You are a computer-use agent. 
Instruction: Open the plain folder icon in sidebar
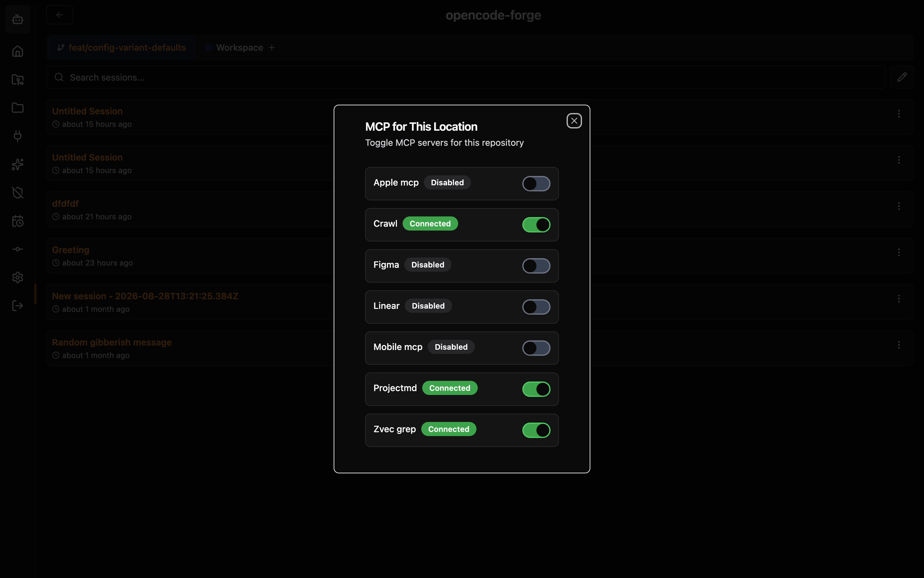pos(18,108)
